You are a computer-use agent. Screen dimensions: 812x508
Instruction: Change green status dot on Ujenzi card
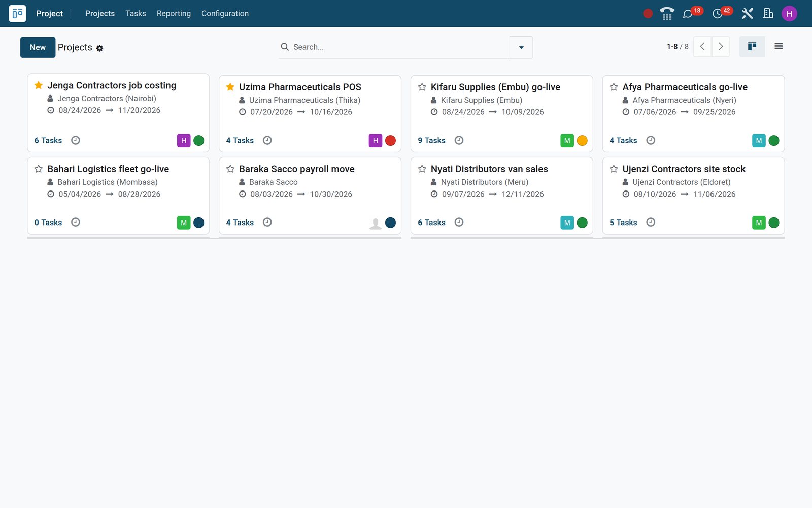774,223
